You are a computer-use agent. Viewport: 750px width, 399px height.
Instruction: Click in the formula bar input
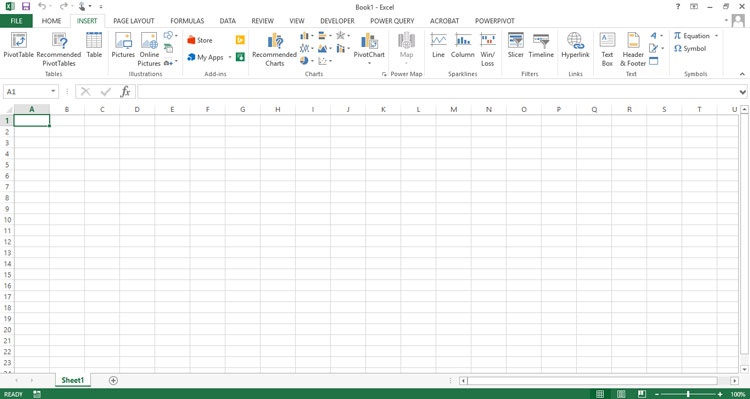coord(437,91)
